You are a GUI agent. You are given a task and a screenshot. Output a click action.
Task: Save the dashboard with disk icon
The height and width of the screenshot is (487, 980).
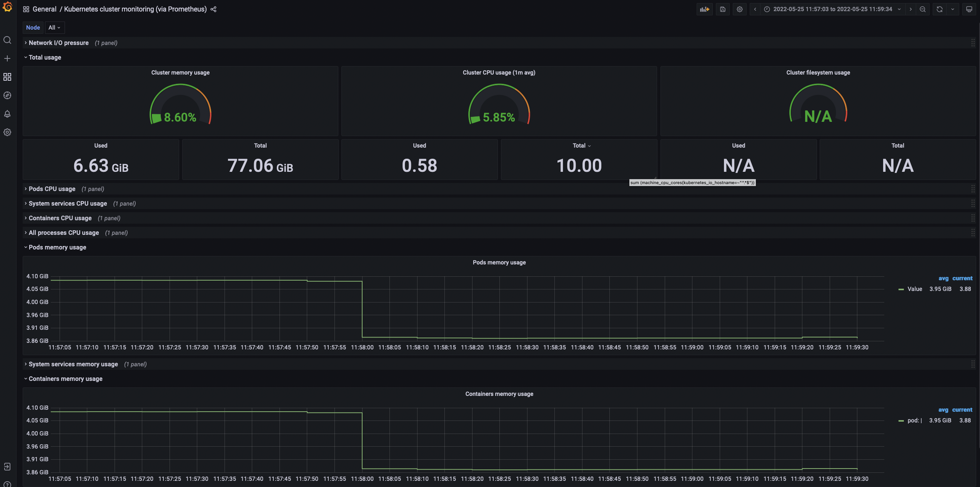pyautogui.click(x=722, y=9)
